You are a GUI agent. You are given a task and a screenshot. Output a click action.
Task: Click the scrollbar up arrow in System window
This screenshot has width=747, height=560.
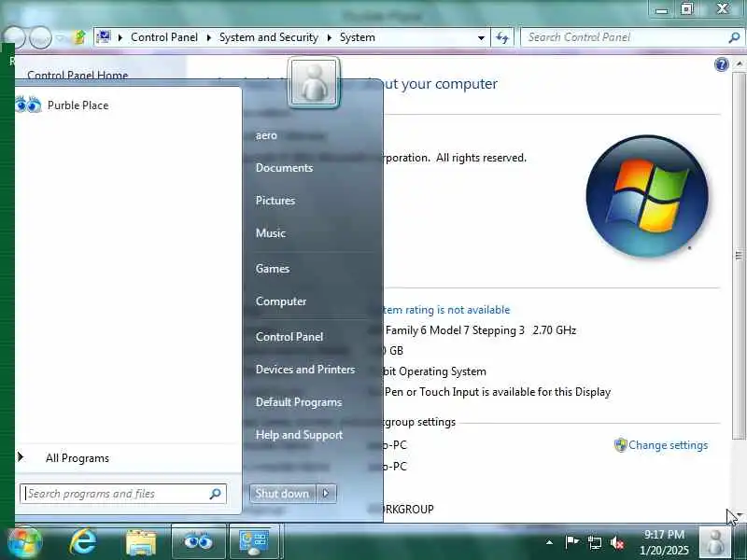tap(739, 63)
